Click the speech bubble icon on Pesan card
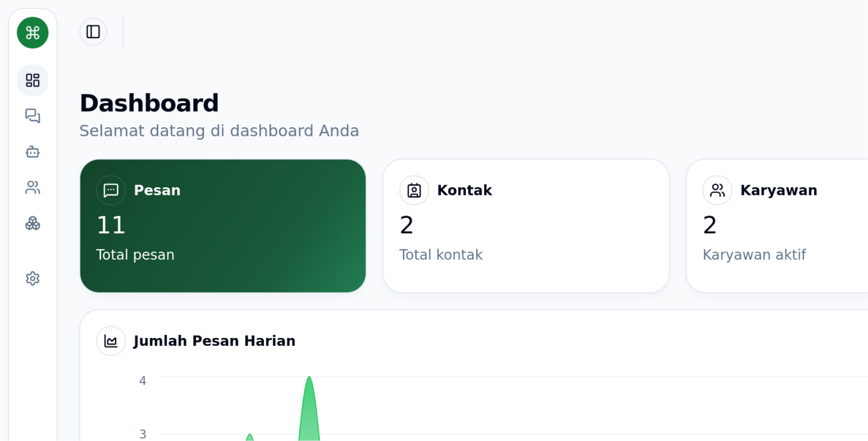This screenshot has width=868, height=441. [x=110, y=190]
